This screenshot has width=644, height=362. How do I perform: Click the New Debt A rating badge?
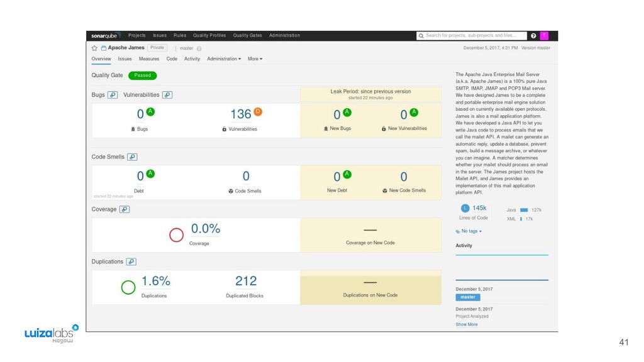coord(347,174)
